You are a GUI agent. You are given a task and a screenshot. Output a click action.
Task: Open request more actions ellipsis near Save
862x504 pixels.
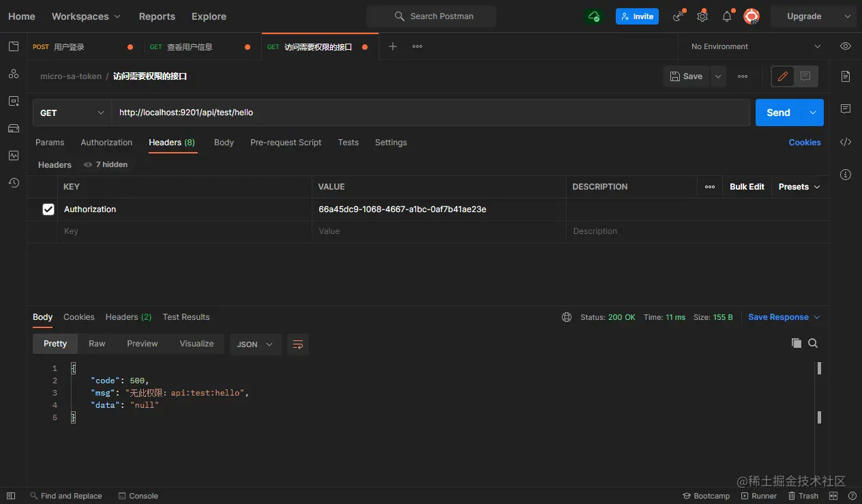[743, 76]
